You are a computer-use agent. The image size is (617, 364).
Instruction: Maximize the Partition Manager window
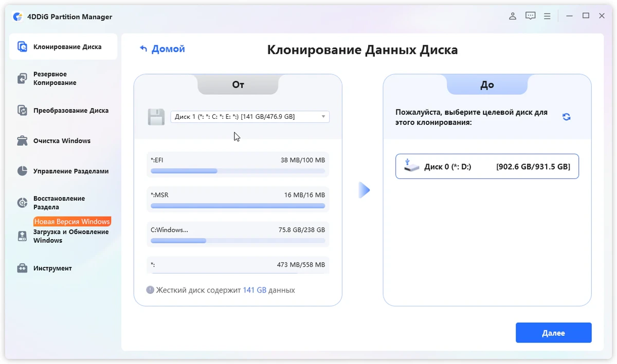click(586, 16)
